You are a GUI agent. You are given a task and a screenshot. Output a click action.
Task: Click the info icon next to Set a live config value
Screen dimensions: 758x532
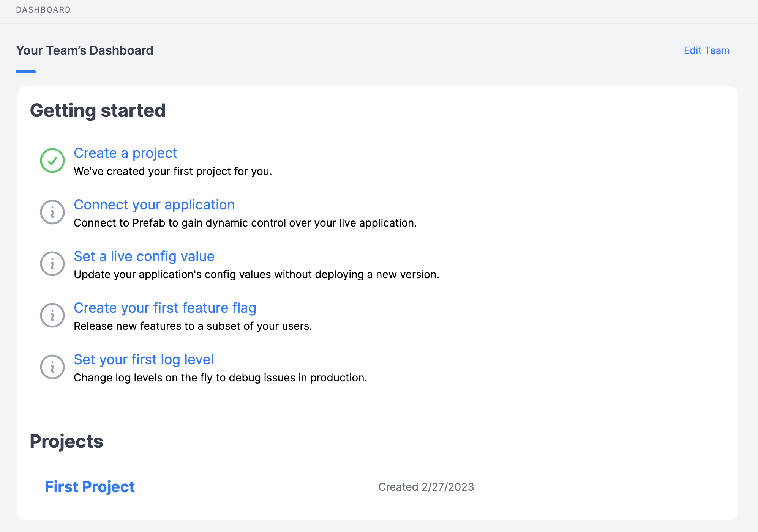52,264
